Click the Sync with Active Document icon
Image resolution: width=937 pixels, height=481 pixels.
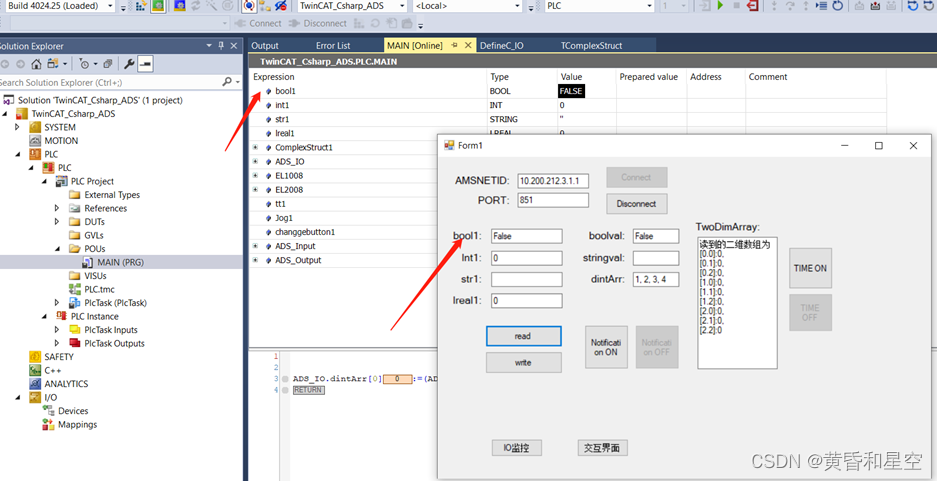[x=53, y=63]
